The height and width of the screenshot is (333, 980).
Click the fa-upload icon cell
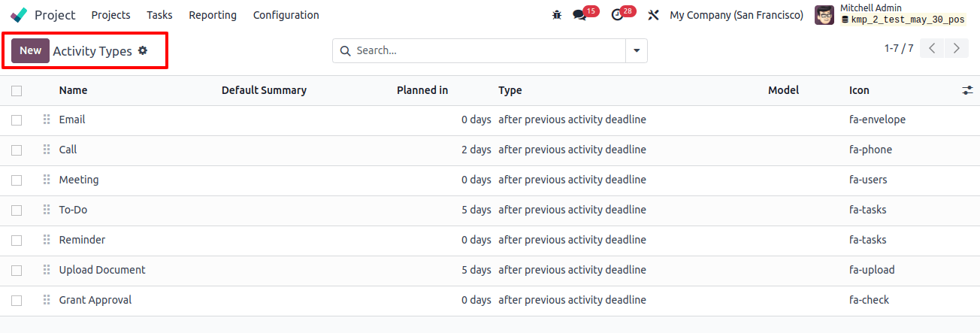872,270
